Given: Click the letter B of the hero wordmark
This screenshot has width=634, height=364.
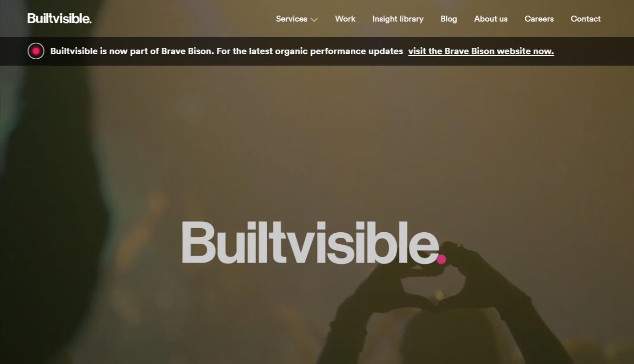Looking at the screenshot, I should click(199, 242).
